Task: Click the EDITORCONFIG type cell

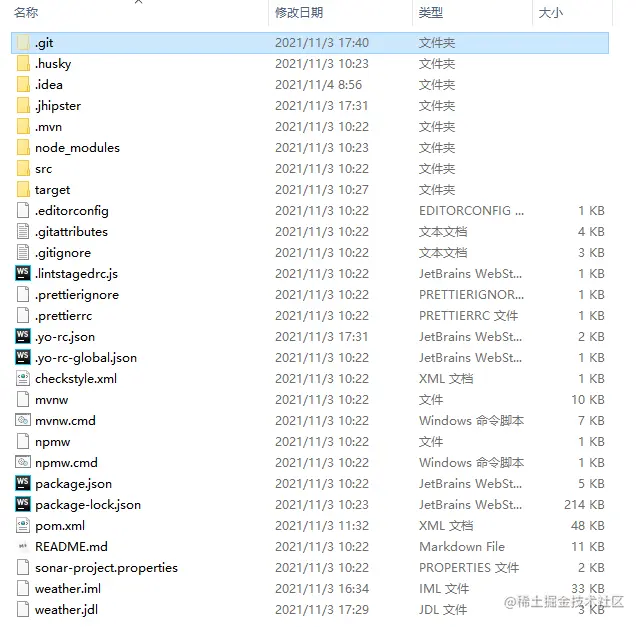Action: click(x=471, y=211)
